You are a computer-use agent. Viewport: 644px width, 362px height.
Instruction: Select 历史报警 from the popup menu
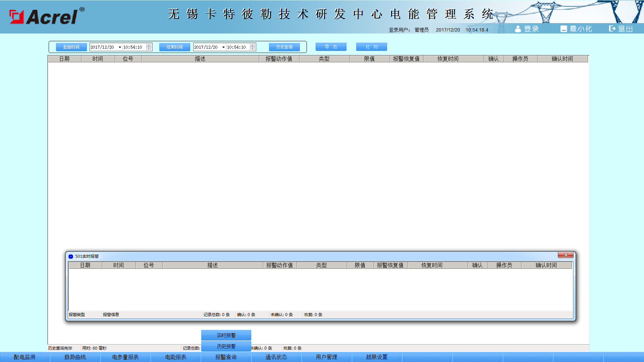pyautogui.click(x=226, y=346)
